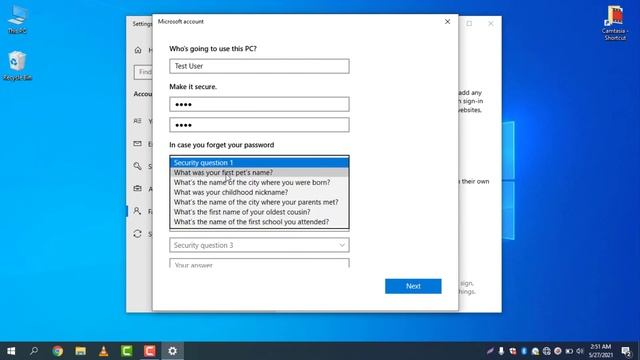Open Sign-in options key icon in Settings
The image size is (640, 360).
coord(138,166)
